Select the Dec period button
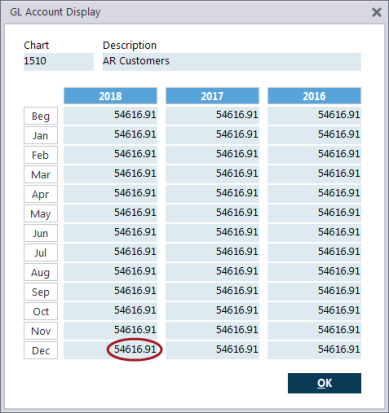This screenshot has height=413, width=389. pyautogui.click(x=41, y=350)
